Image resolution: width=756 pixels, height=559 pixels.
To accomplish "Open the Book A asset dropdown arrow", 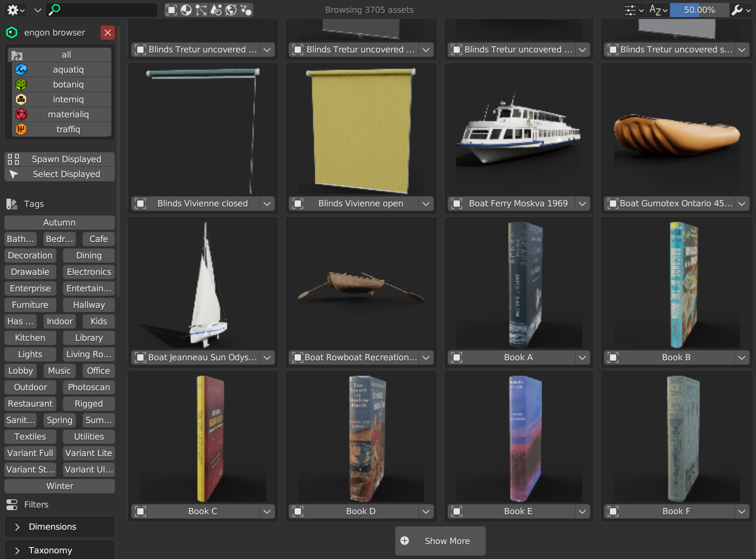I will coord(582,357).
